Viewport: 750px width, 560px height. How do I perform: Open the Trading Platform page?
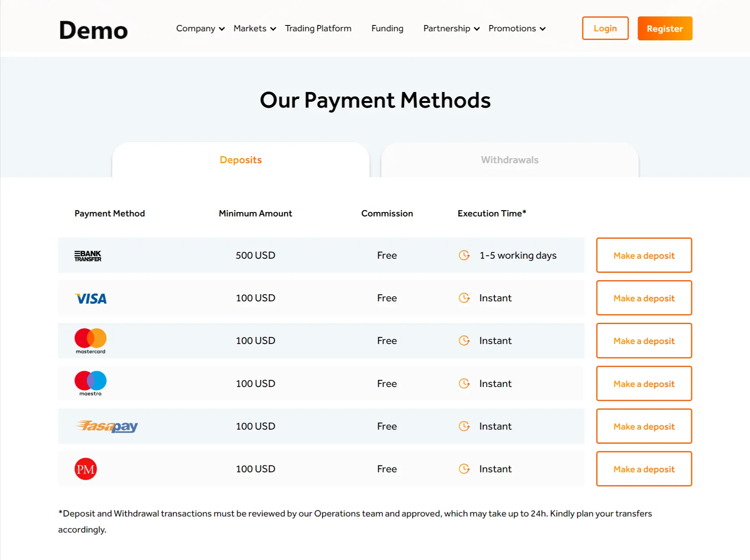318,29
